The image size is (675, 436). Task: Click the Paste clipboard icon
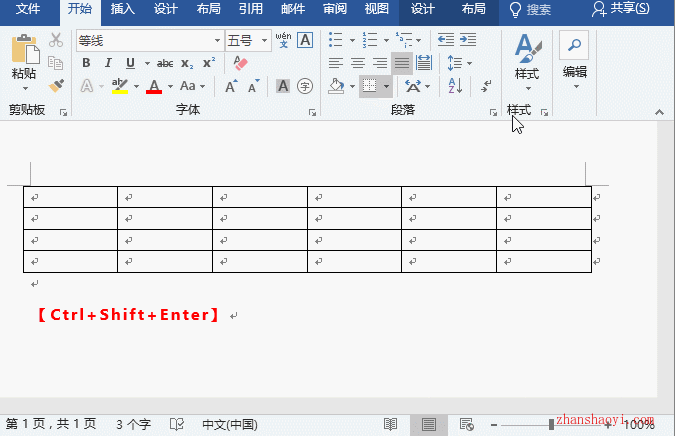[25, 48]
